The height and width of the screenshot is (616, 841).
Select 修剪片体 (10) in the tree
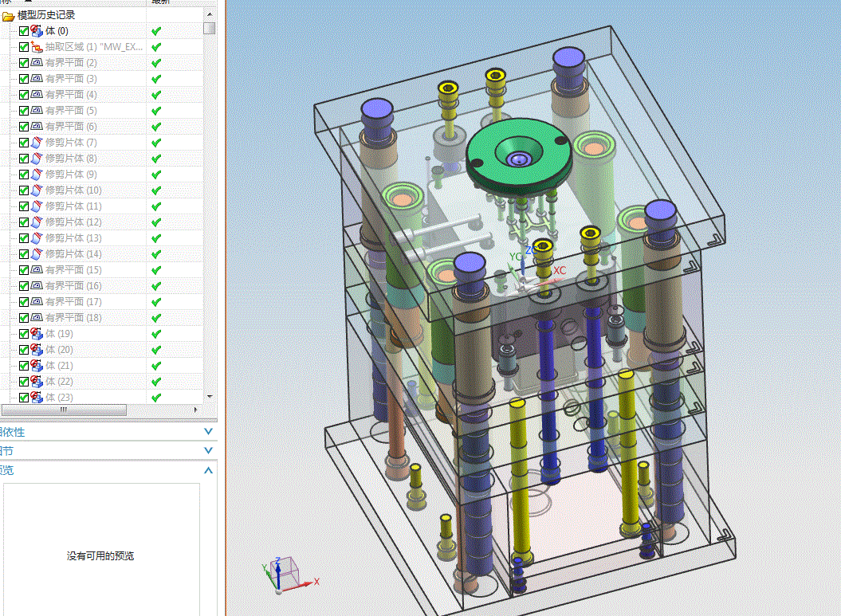point(73,190)
